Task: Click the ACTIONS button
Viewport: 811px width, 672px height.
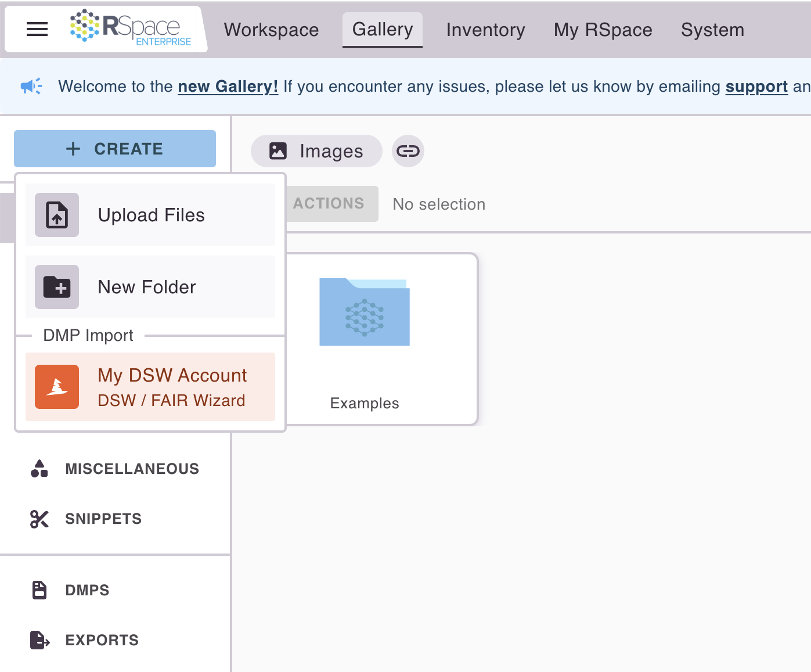Action: pyautogui.click(x=329, y=203)
